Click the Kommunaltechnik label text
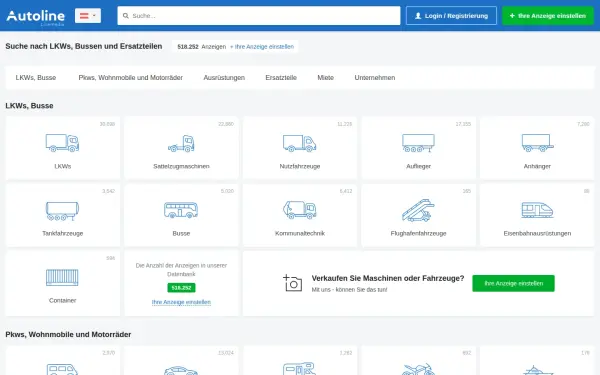Viewport: 600px width, 375px height. (x=300, y=233)
